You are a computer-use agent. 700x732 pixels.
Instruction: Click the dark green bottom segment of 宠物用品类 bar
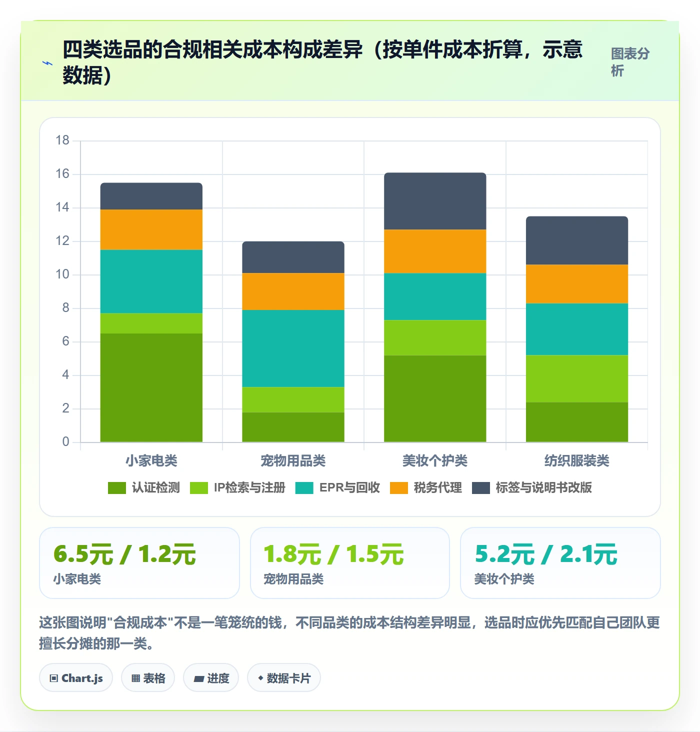coord(293,427)
